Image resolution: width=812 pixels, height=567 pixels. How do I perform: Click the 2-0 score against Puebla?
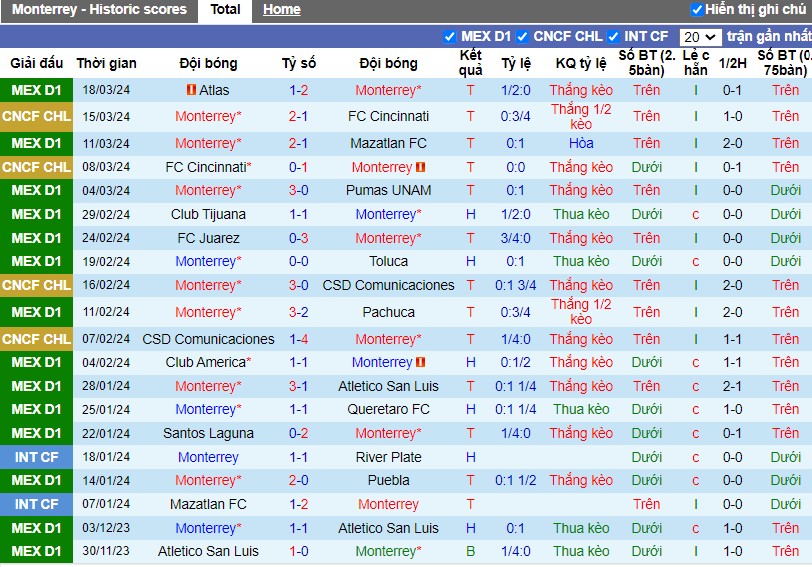[x=298, y=480]
